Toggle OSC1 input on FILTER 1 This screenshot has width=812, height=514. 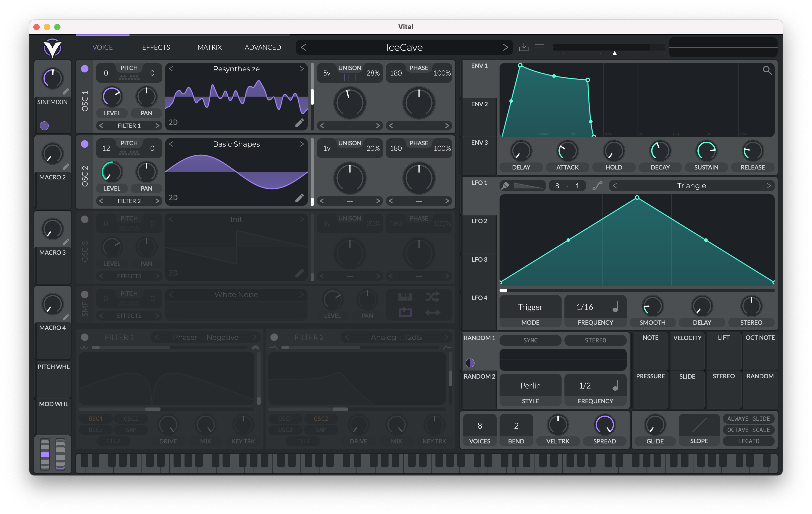[x=95, y=419]
